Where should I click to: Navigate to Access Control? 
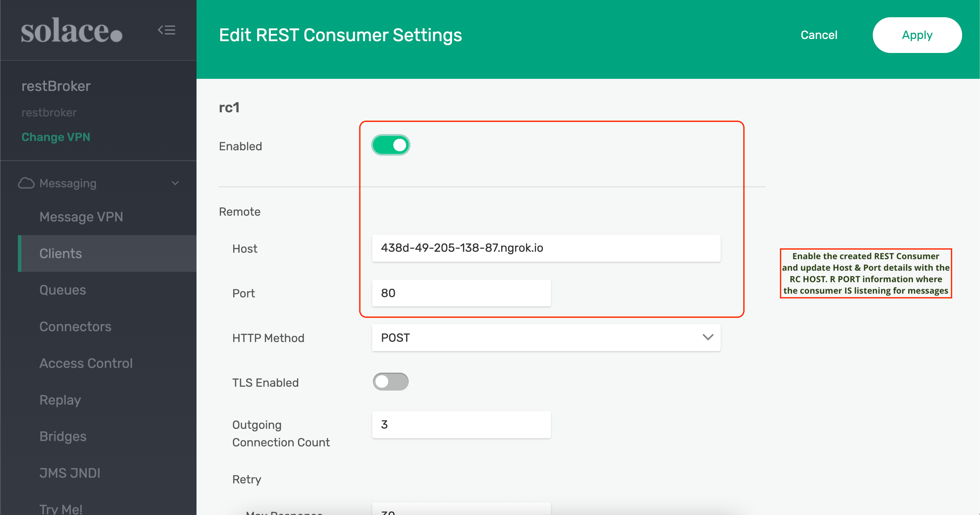86,363
